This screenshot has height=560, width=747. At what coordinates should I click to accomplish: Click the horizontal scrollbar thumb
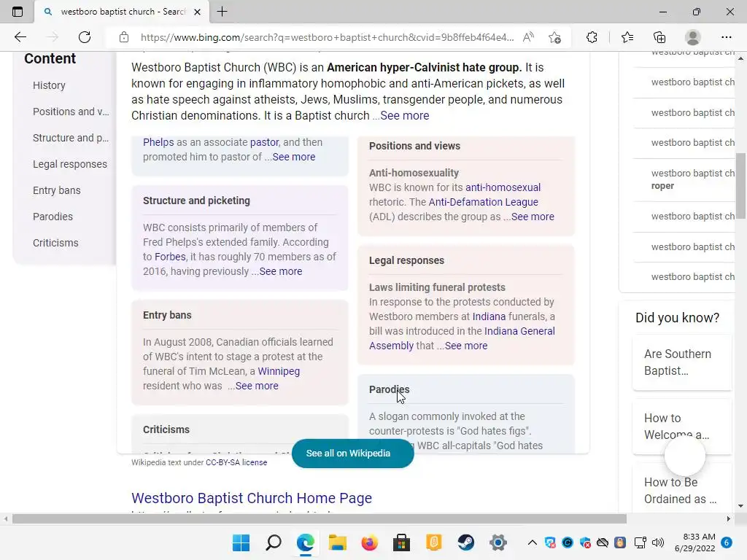point(320,518)
